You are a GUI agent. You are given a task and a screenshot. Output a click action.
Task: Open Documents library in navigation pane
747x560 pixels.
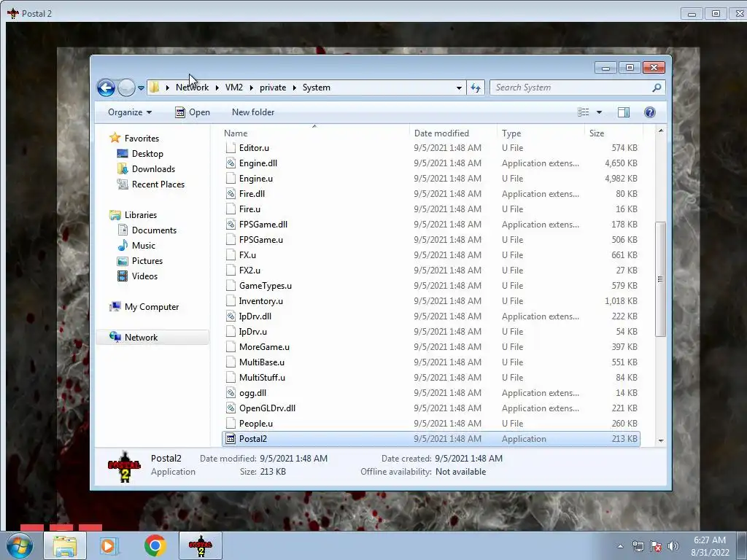[154, 230]
